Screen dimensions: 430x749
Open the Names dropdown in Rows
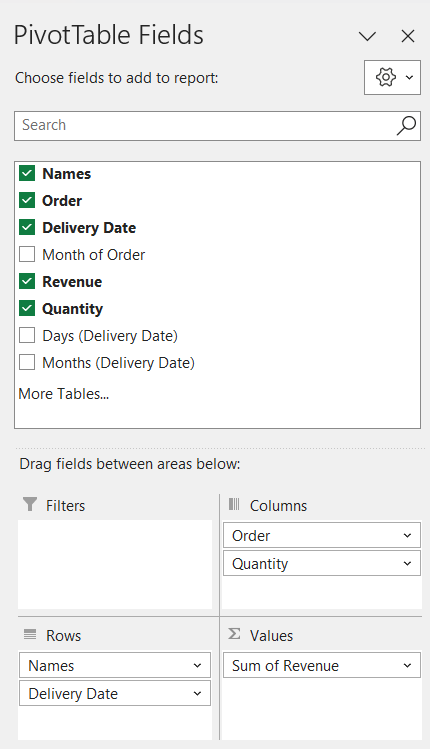[x=197, y=665]
